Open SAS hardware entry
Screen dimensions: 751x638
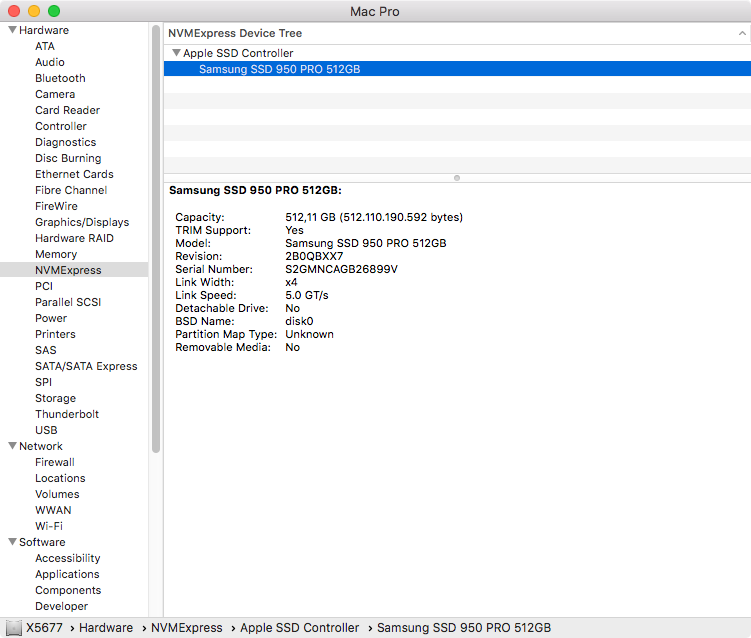click(x=46, y=350)
